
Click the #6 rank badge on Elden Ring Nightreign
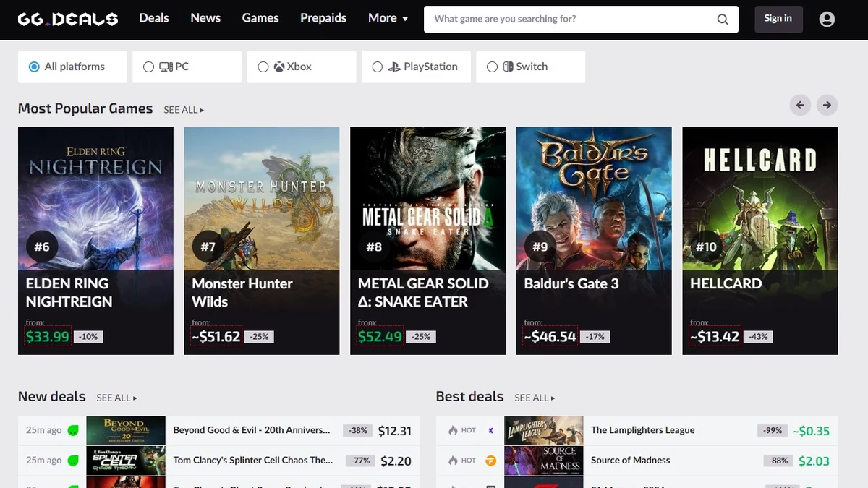[x=42, y=247]
